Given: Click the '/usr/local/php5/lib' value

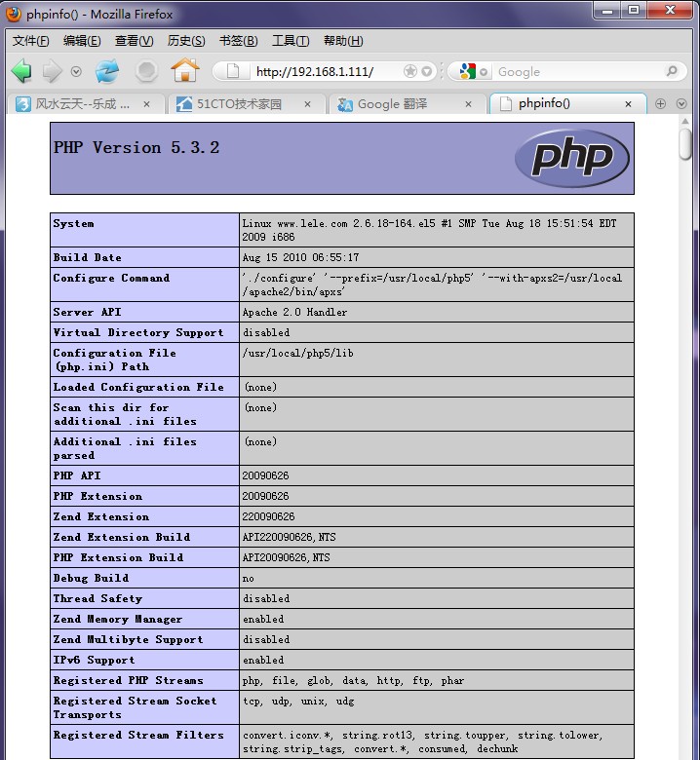Looking at the screenshot, I should point(298,353).
